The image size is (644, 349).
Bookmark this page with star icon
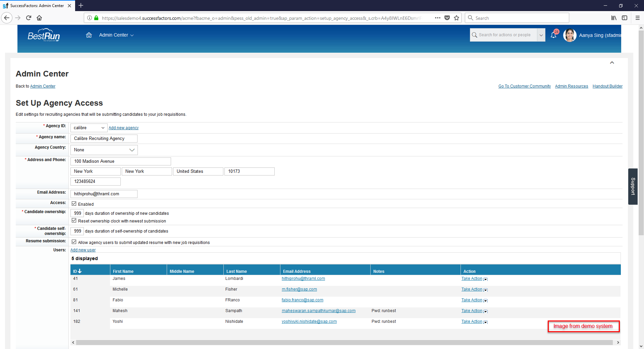457,18
